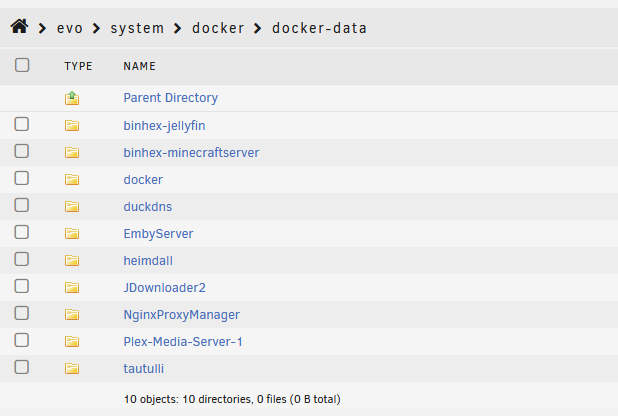
Task: Click folder icon for binhex-jellyfin
Action: (72, 125)
